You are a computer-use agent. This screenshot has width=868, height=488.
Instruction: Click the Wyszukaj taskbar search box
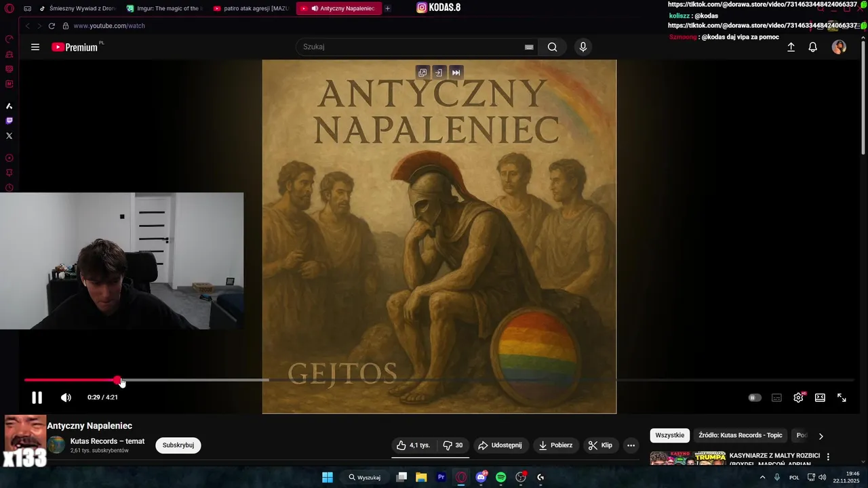(364, 477)
